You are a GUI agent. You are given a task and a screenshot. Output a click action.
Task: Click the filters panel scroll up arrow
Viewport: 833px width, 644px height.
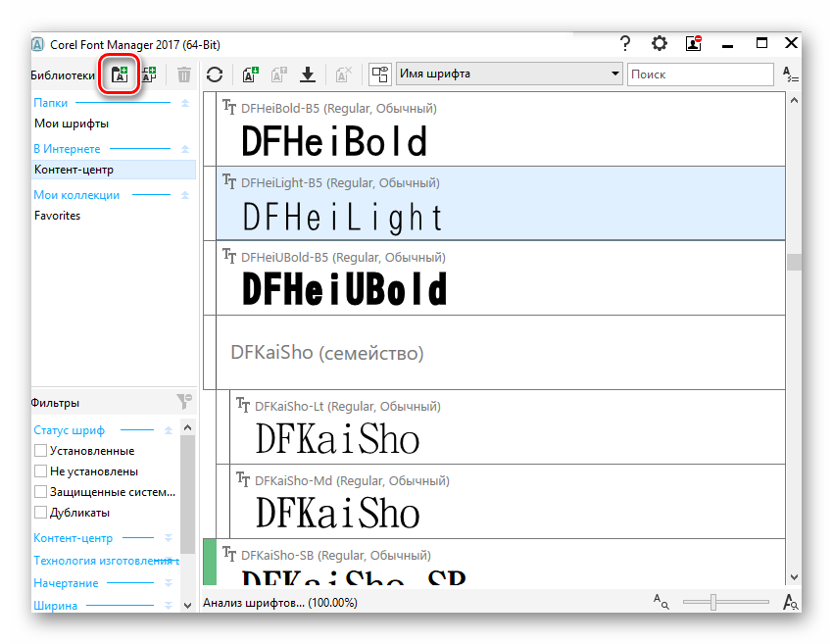tap(187, 427)
